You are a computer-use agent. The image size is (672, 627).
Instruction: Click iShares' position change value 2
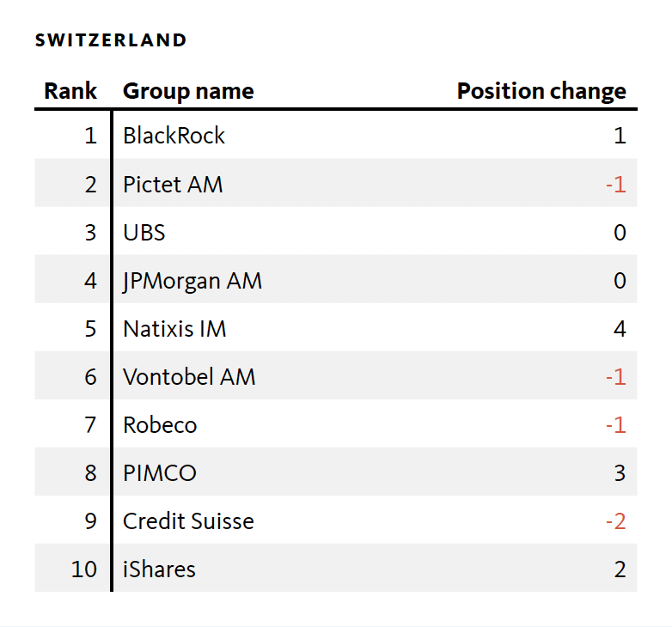pyautogui.click(x=620, y=569)
